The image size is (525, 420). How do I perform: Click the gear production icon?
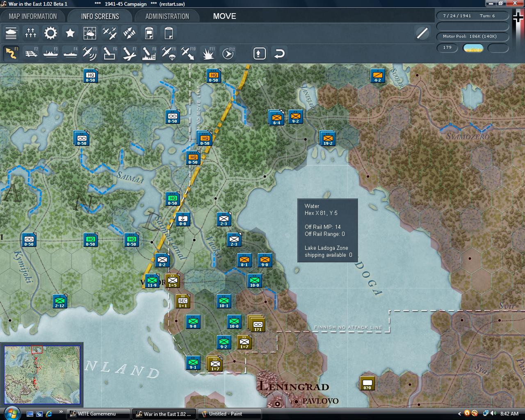pyautogui.click(x=50, y=33)
